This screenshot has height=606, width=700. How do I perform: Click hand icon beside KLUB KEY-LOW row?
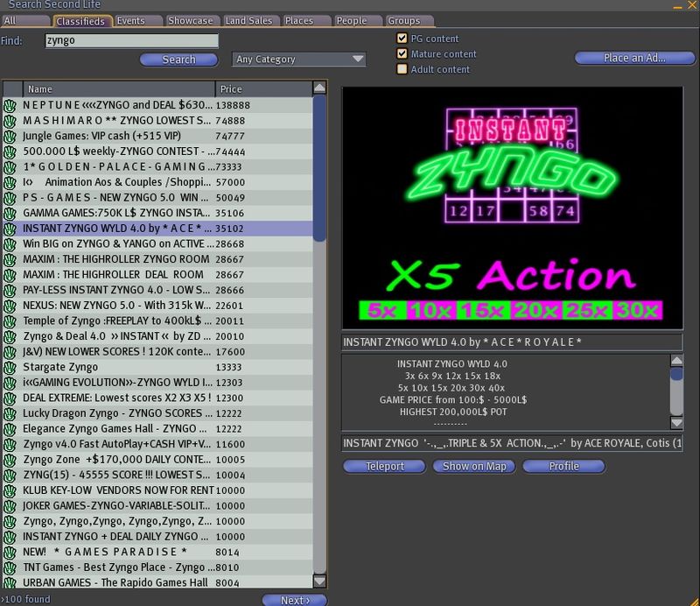pyautogui.click(x=10, y=491)
